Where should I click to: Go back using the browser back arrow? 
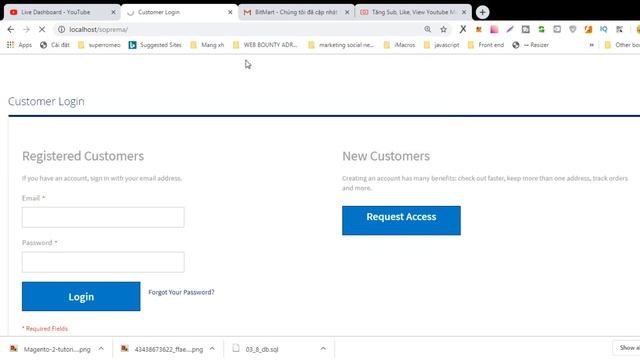coord(11,29)
